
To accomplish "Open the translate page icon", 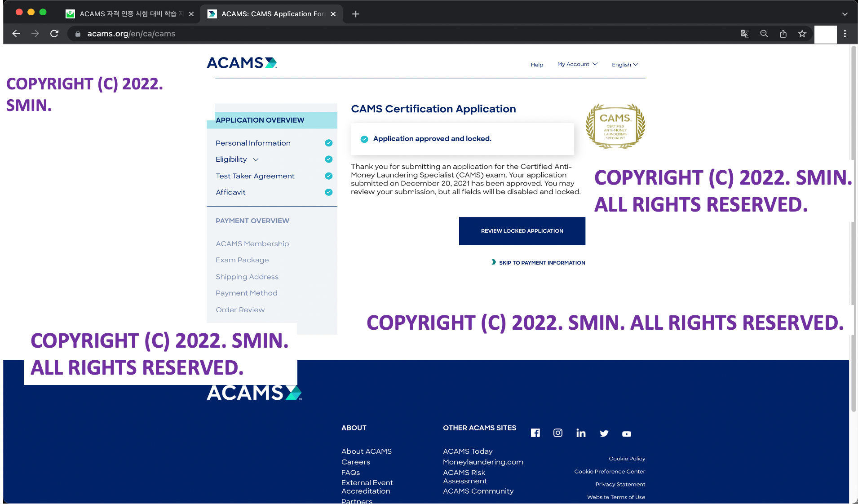I will tap(745, 34).
